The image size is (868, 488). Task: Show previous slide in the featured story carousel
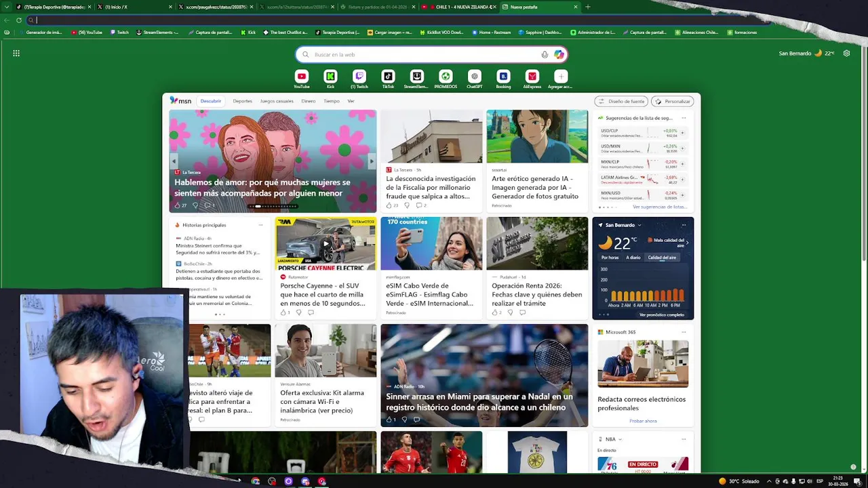click(x=174, y=161)
